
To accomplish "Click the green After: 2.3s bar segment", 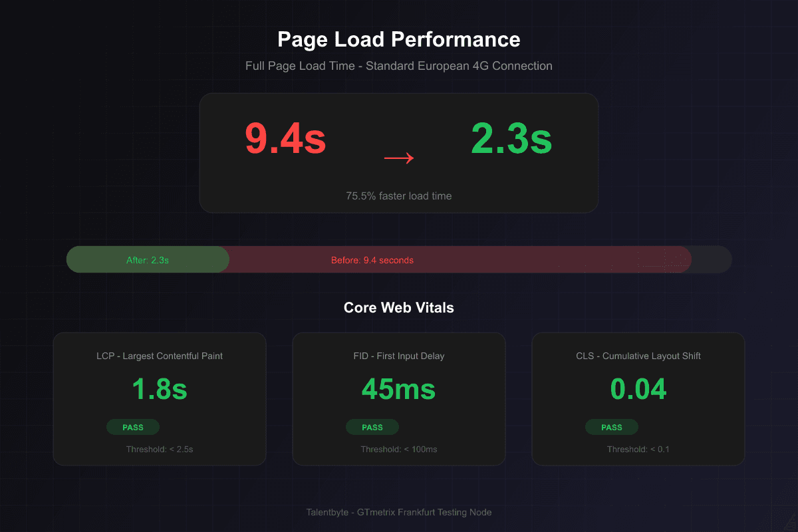I will (148, 259).
